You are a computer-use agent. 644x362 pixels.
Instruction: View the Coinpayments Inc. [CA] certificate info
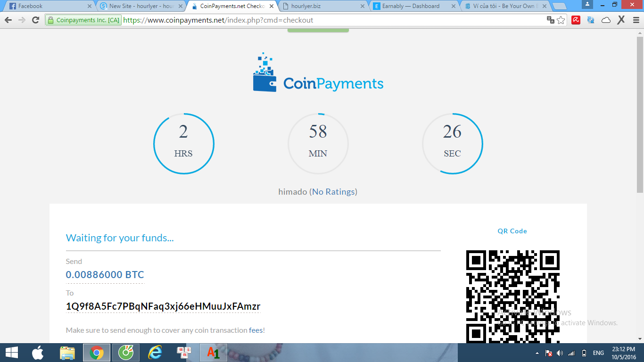pyautogui.click(x=83, y=20)
